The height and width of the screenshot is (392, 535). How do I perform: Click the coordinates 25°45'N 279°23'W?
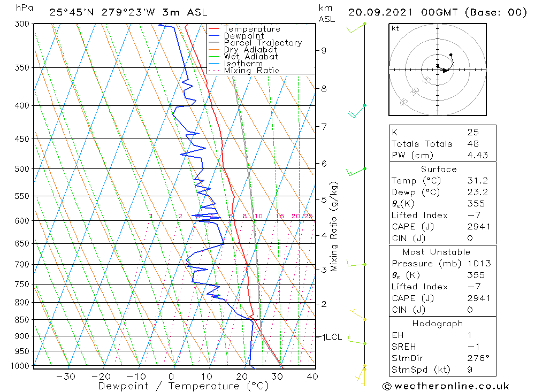102,12
